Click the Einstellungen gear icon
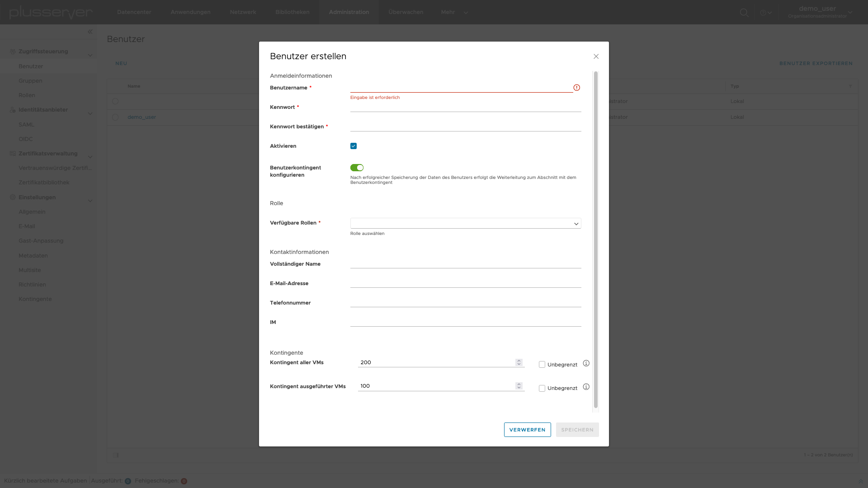This screenshot has width=868, height=488. click(13, 197)
